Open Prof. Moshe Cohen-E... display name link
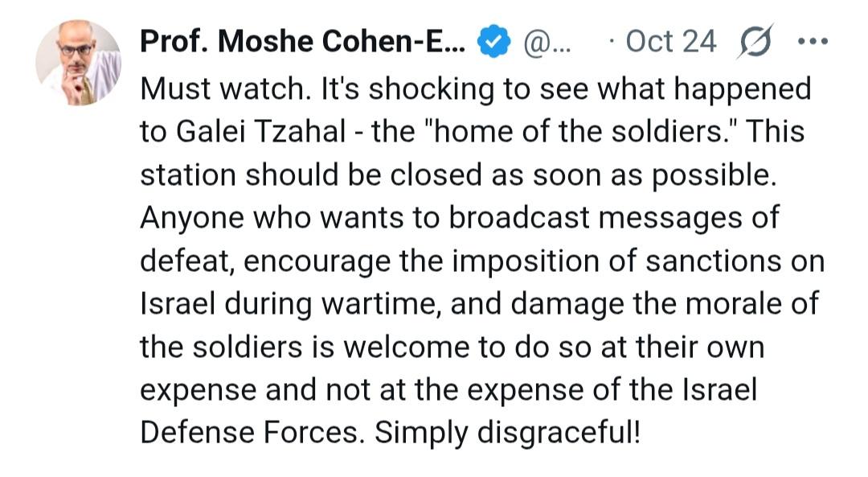 pyautogui.click(x=302, y=42)
